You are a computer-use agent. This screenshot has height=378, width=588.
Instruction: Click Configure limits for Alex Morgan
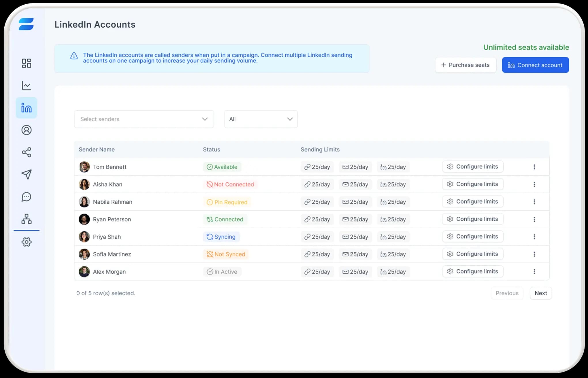pos(472,271)
